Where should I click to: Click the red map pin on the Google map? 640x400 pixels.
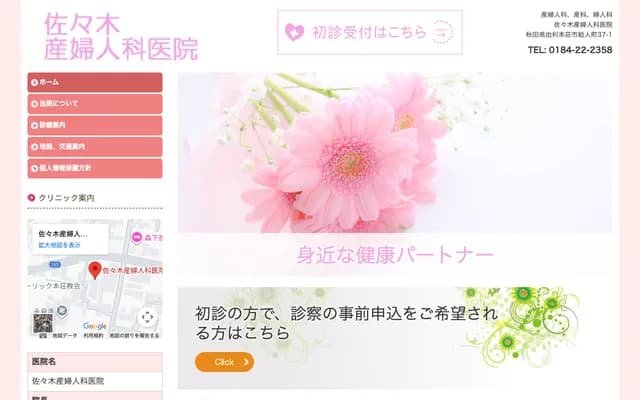pyautogui.click(x=95, y=271)
